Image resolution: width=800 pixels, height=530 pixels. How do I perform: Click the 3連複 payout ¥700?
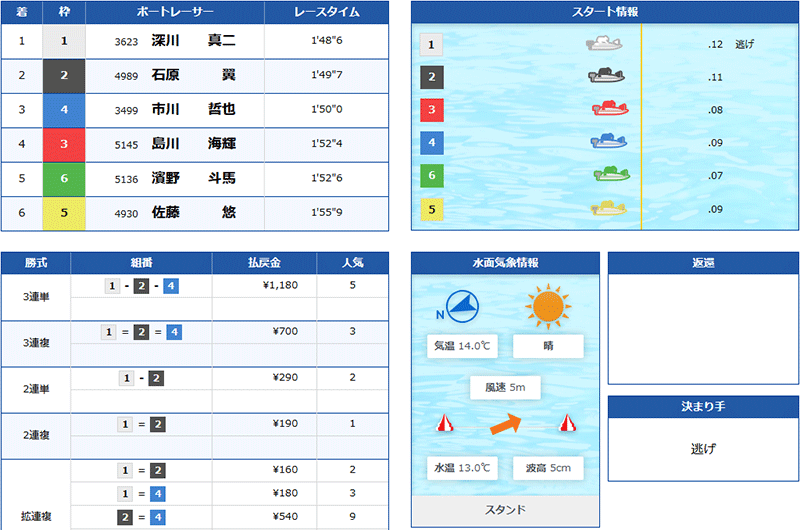[285, 331]
